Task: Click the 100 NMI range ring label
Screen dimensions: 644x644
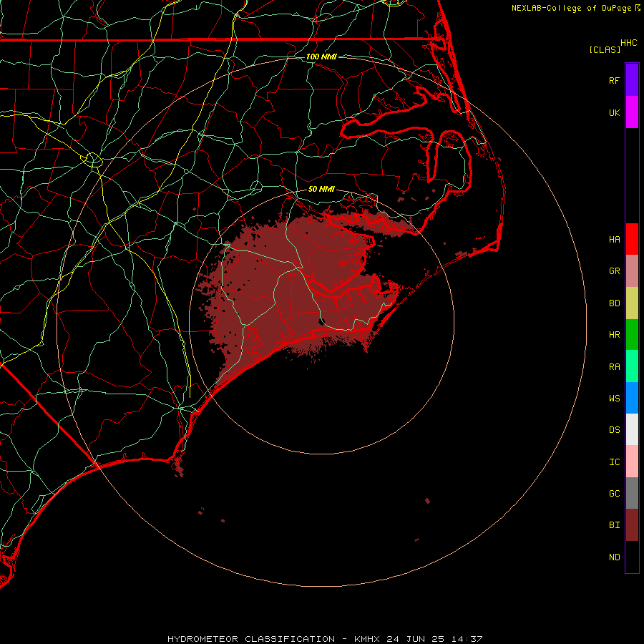Action: 321,57
